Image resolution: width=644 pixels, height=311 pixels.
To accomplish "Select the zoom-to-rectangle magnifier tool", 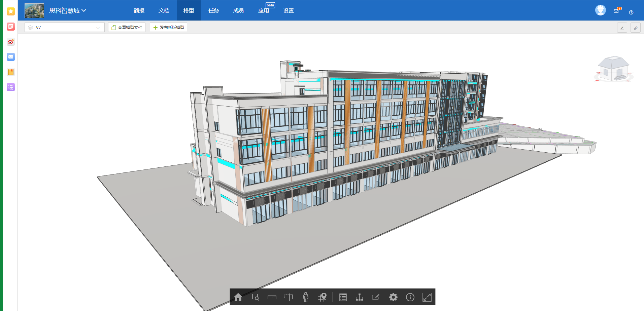I will point(255,297).
